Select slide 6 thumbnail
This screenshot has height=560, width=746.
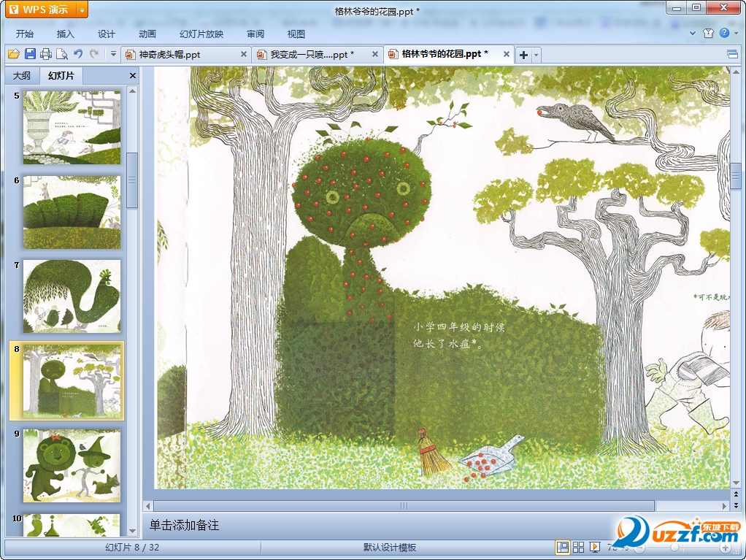[72, 212]
